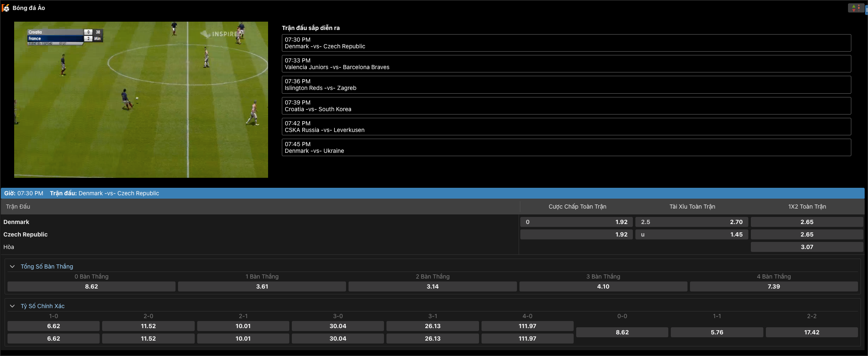Click the virtual football live video
868x356 pixels.
(x=141, y=100)
